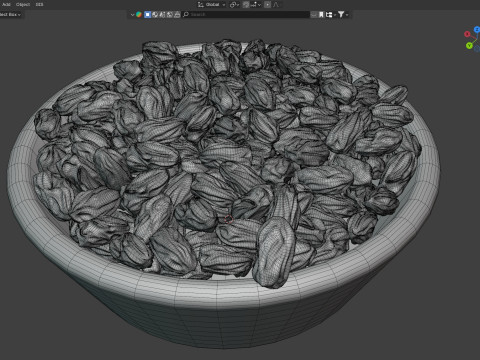
Task: Click the second filter icon after blue square
Action: coord(155,15)
